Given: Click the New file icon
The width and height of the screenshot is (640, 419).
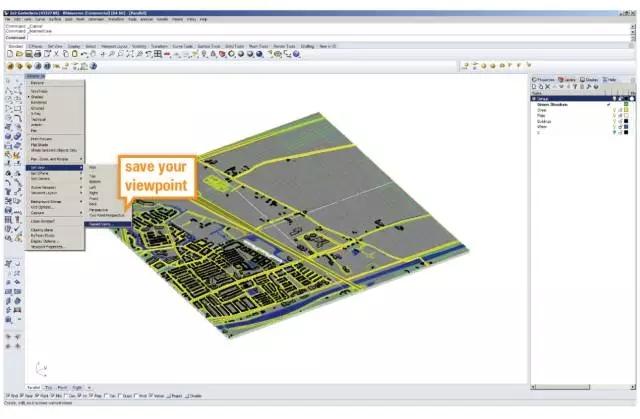Looking at the screenshot, I should pyautogui.click(x=10, y=54).
